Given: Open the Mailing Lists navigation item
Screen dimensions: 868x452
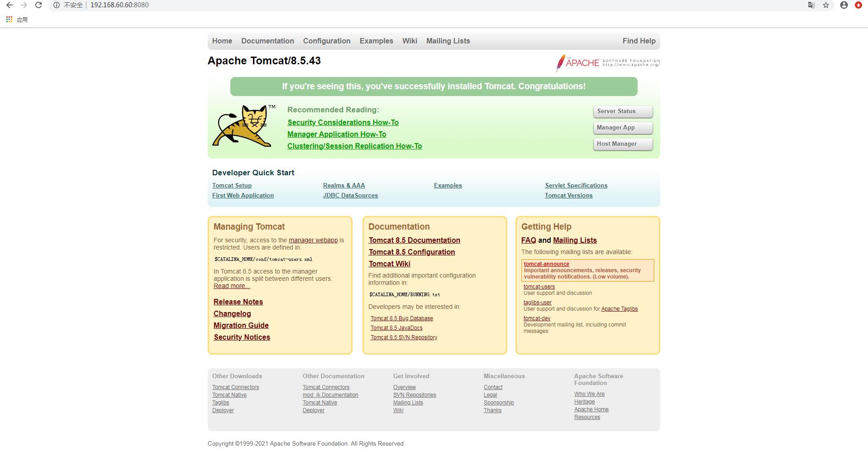Looking at the screenshot, I should [448, 41].
